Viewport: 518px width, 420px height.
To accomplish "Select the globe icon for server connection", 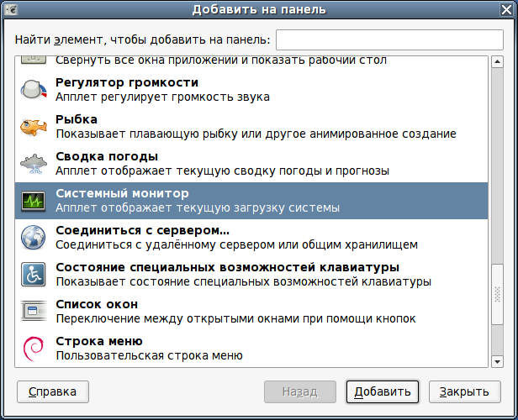I will click(x=34, y=238).
